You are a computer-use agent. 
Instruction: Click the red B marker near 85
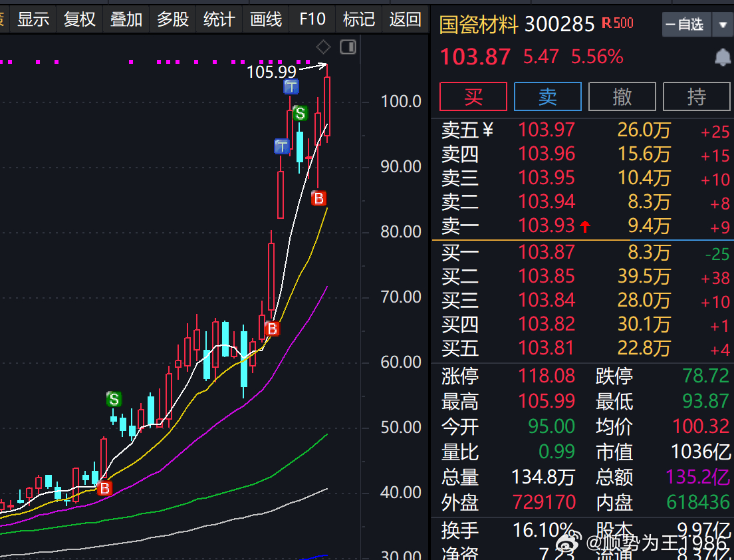(x=318, y=199)
